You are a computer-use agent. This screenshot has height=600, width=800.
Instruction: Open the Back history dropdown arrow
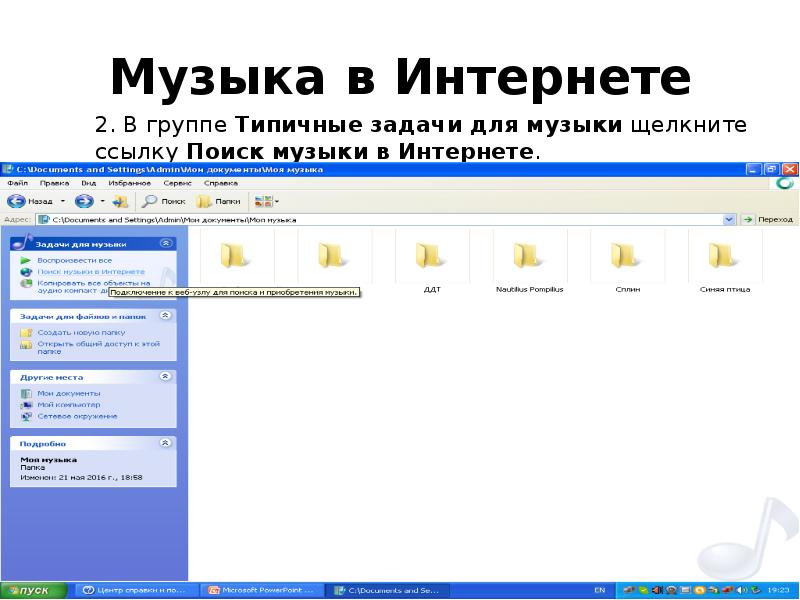[x=63, y=202]
